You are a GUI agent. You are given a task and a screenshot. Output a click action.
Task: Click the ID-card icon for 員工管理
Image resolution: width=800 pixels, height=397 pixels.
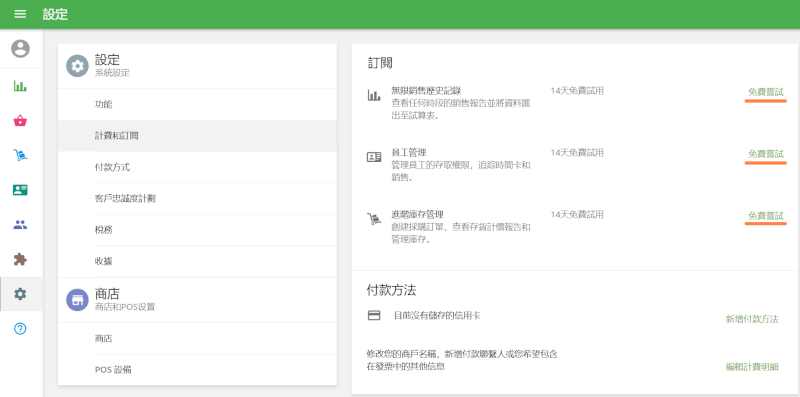pos(374,157)
